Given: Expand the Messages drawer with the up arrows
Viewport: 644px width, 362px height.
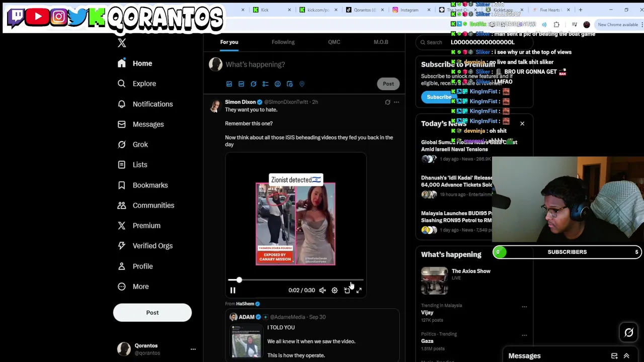Looking at the screenshot, I should [626, 356].
